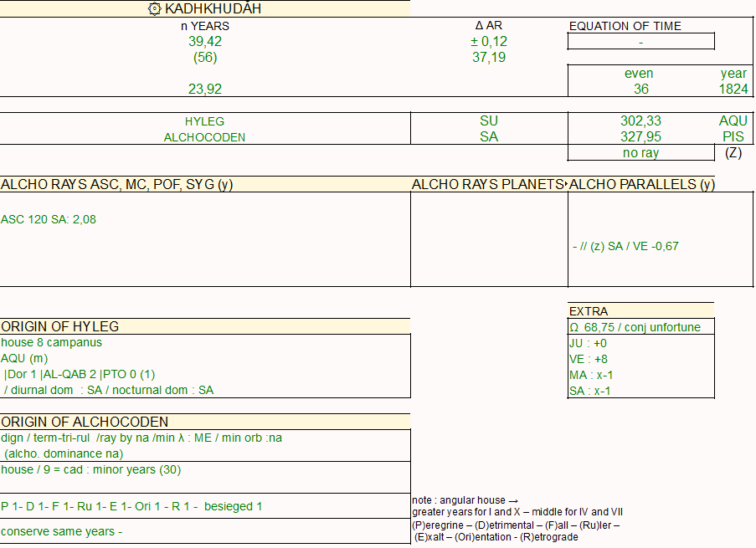
Task: Click the (E)xalt – (Ori)entation legend line
Action: click(x=496, y=537)
